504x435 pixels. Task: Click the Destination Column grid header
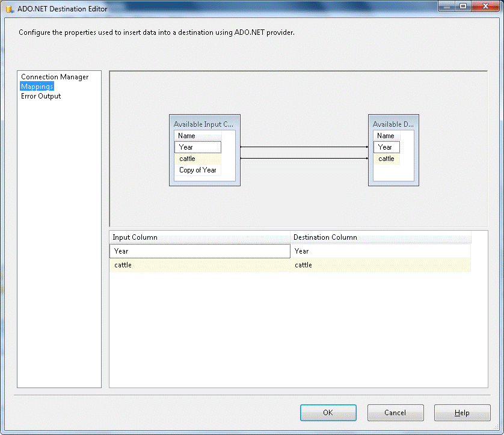pos(381,237)
